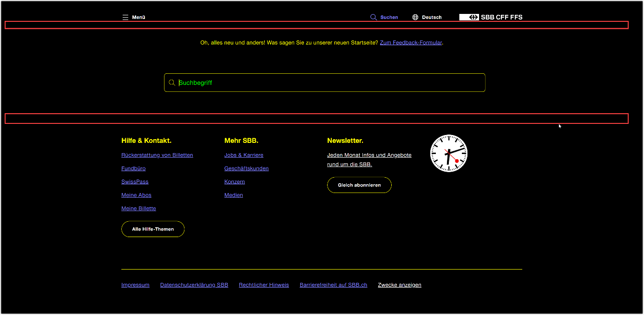Click the station clock image
This screenshot has height=315, width=644.
point(449,153)
